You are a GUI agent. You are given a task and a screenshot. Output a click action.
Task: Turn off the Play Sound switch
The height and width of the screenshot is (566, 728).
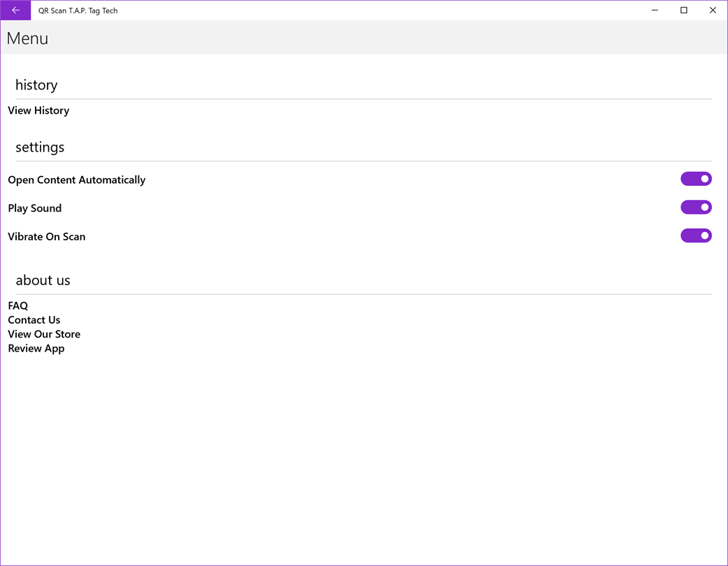[x=696, y=207]
